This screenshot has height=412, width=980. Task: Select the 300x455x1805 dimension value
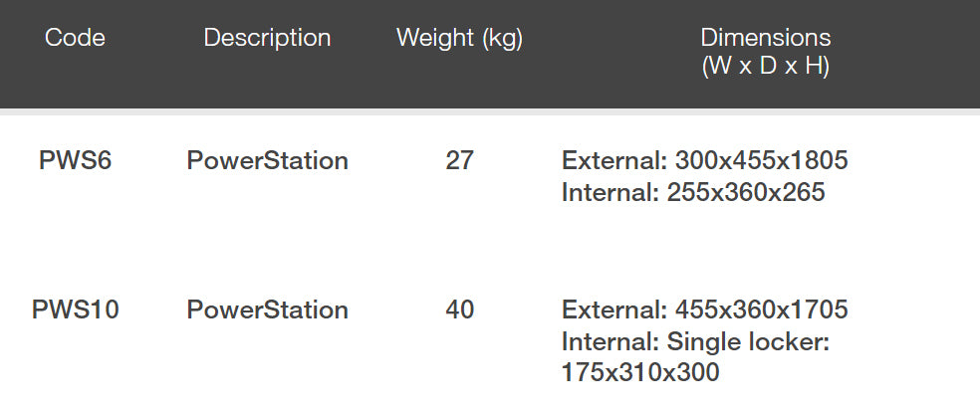click(761, 160)
